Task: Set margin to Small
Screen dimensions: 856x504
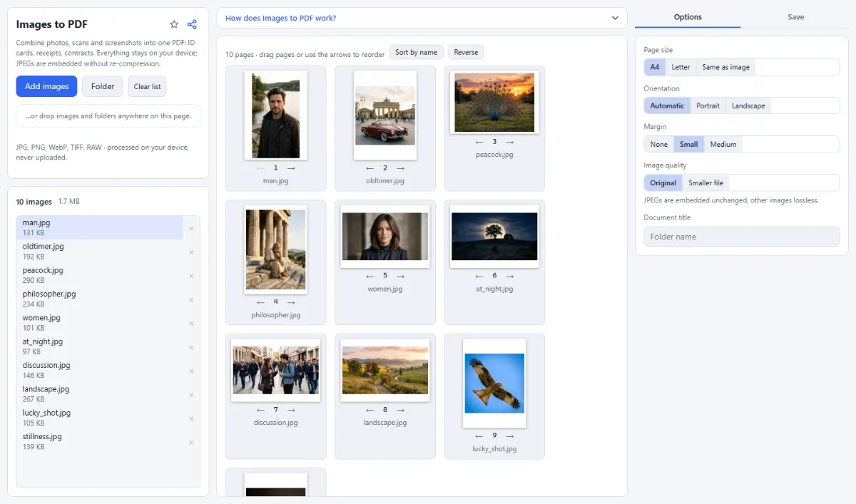Action: [688, 144]
